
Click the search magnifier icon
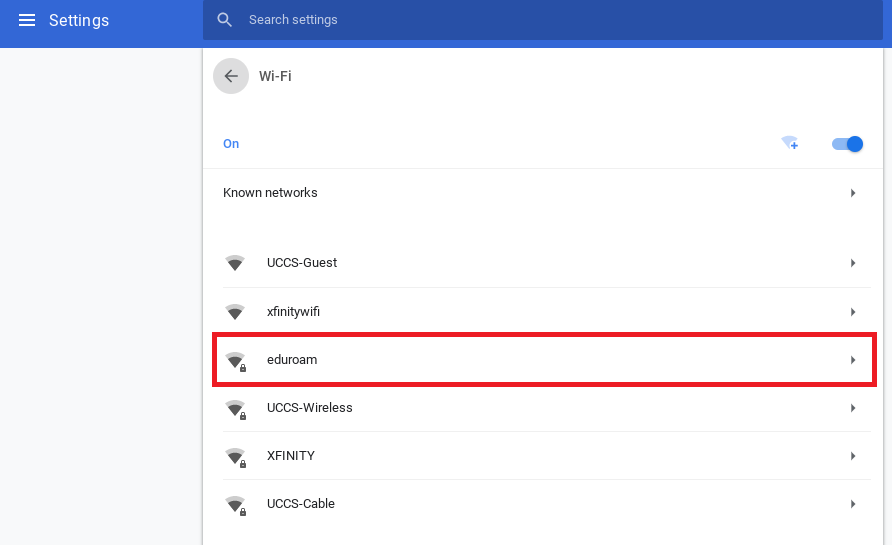coord(224,20)
